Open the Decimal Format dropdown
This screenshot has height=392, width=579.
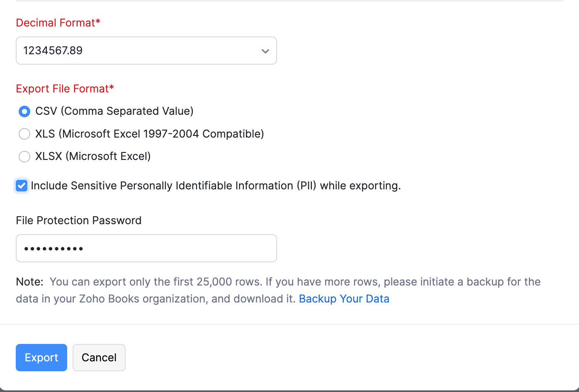(146, 51)
